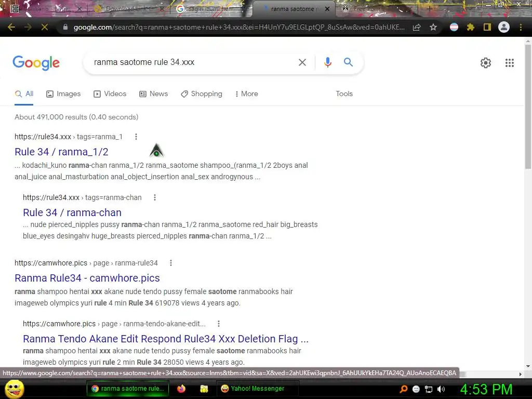532x399 pixels.
Task: Click the address bar URL
Action: [x=239, y=28]
